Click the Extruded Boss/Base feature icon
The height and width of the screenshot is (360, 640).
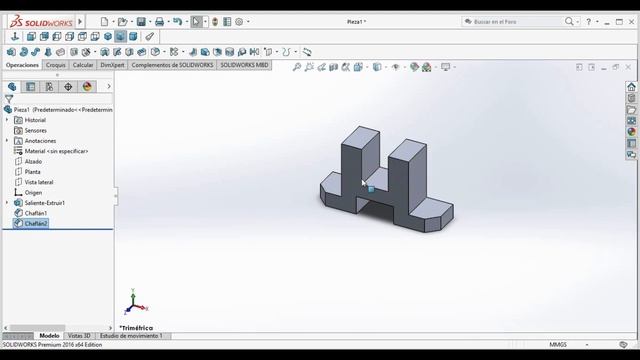click(x=11, y=52)
